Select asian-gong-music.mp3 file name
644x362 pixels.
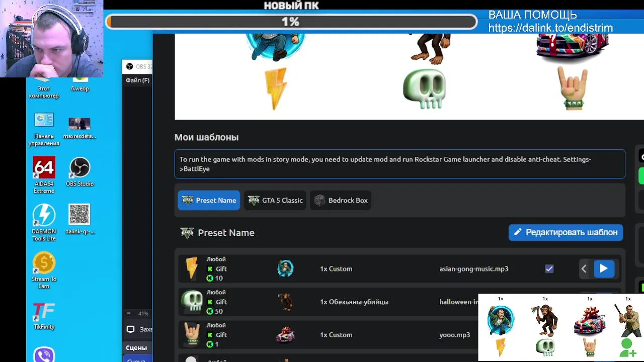point(474,269)
